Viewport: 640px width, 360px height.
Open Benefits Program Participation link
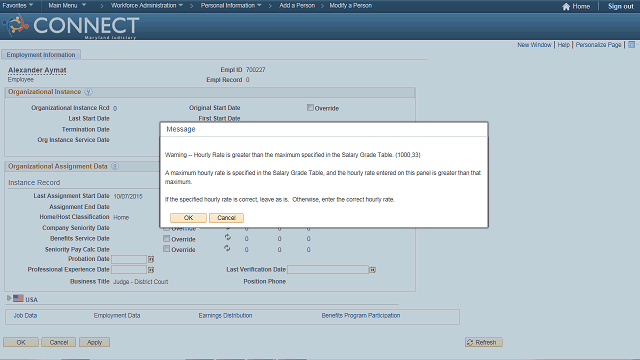click(361, 316)
